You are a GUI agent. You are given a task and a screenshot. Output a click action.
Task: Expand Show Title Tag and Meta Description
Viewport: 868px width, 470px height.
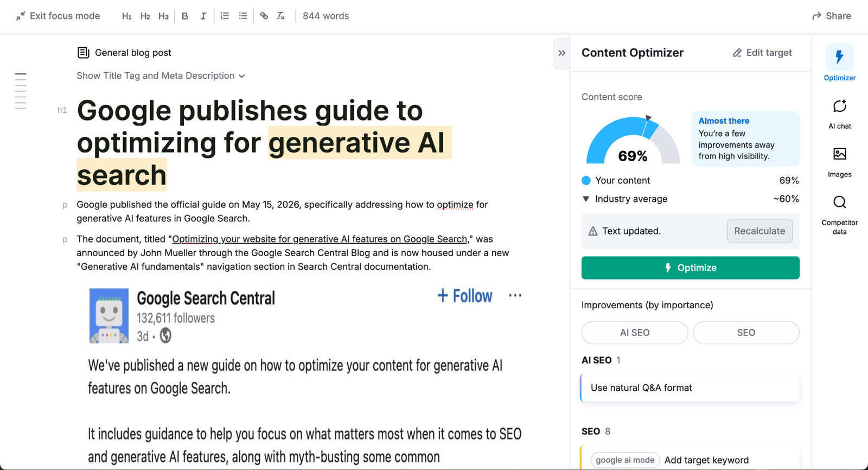click(x=161, y=76)
